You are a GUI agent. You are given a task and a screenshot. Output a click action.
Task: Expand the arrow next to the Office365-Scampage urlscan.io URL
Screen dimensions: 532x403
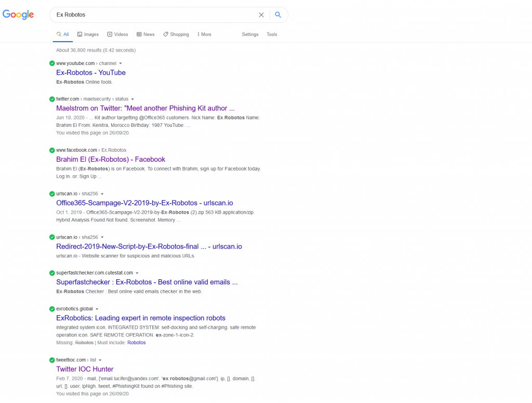pos(102,194)
